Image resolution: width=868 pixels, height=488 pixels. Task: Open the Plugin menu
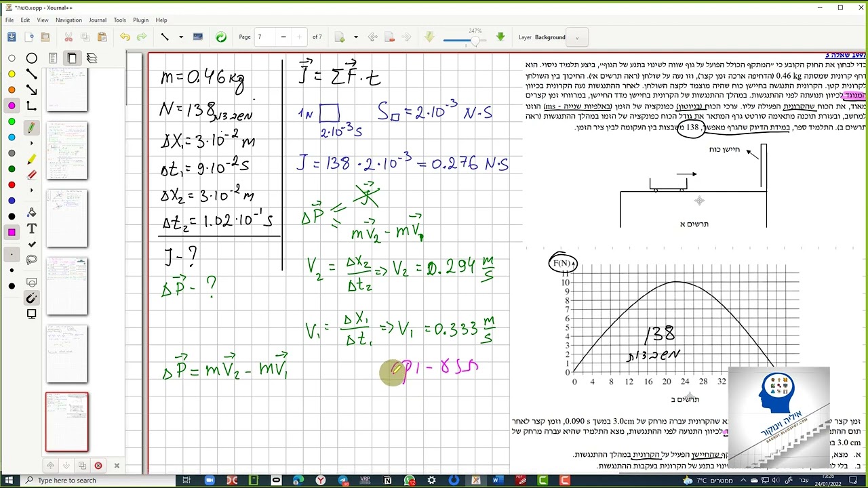click(x=140, y=20)
